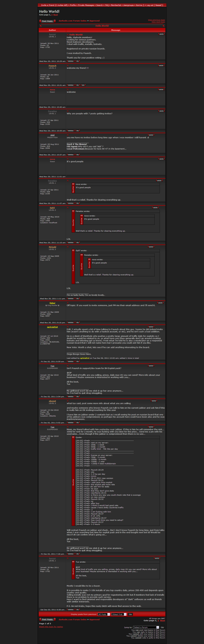The width and height of the screenshot is (204, 644).
Task: Send PM to SpliT via PM button
Action: 78,242
